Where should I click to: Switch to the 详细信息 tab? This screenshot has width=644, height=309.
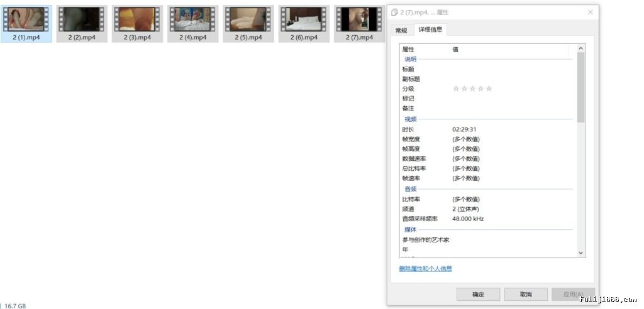[x=430, y=30]
